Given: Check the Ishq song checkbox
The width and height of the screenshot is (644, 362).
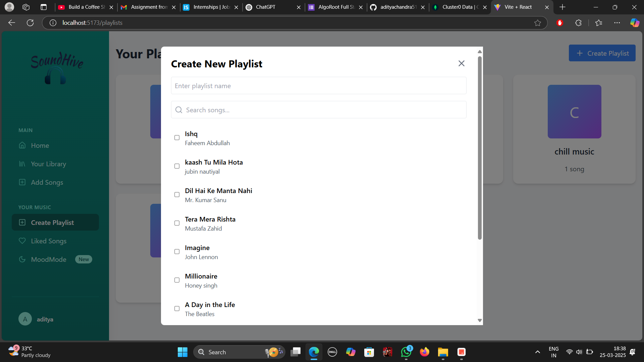Looking at the screenshot, I should [x=177, y=138].
